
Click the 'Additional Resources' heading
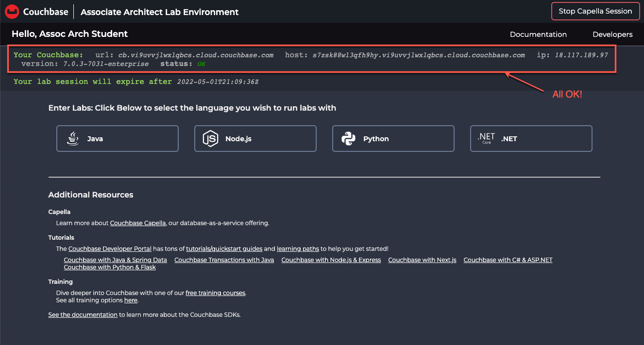click(x=91, y=195)
